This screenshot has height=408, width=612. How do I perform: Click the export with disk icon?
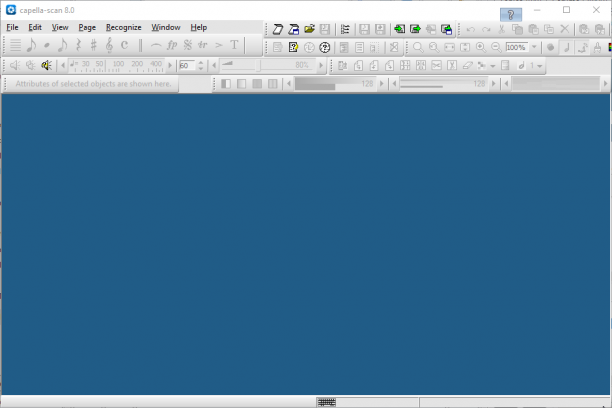pyautogui.click(x=447, y=29)
